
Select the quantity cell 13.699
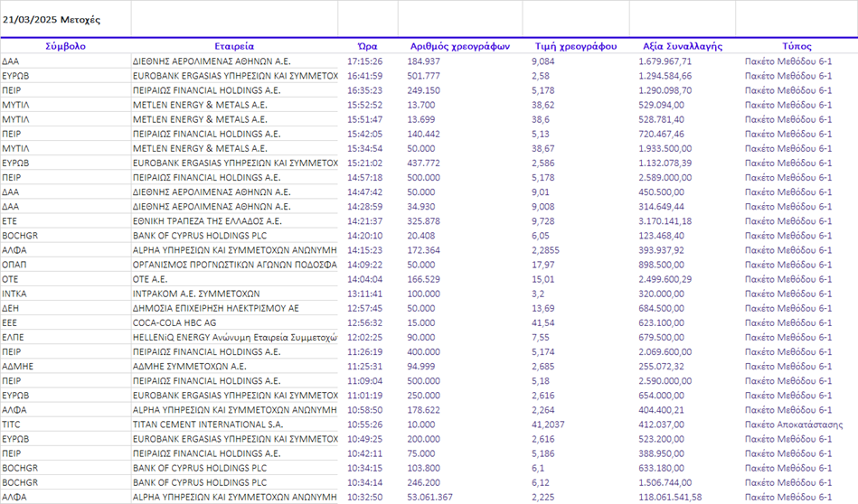coord(421,119)
